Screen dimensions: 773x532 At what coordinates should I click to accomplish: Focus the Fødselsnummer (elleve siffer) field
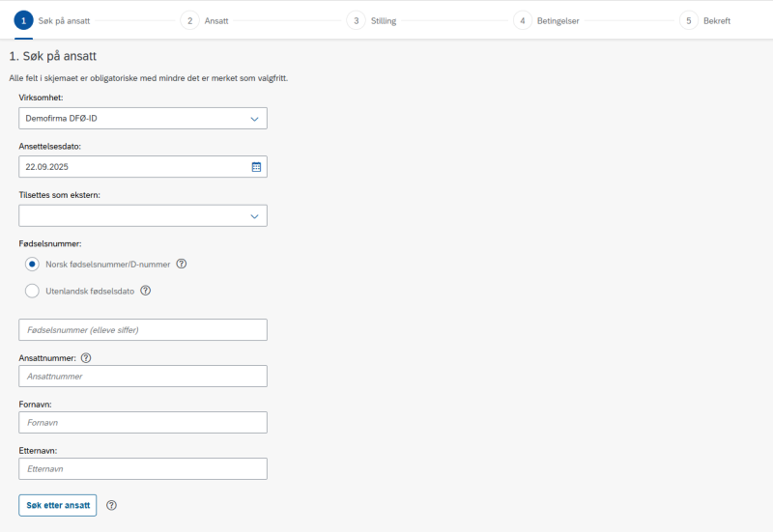[x=143, y=329]
